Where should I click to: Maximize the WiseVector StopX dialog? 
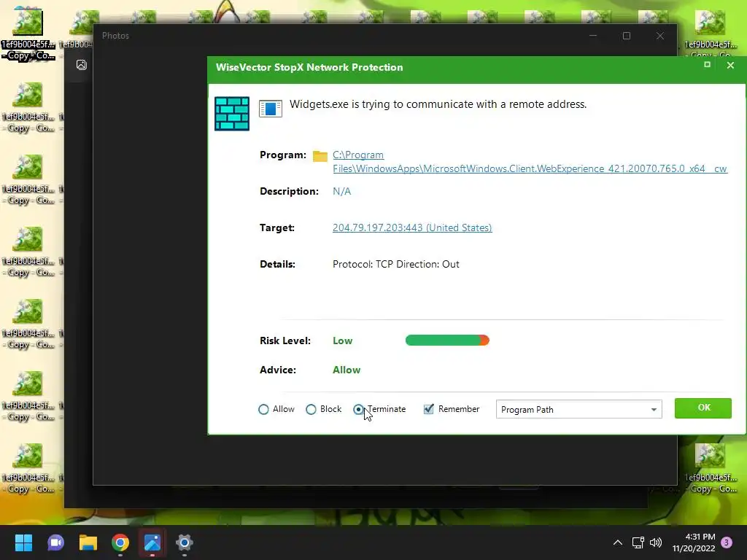coord(707,65)
